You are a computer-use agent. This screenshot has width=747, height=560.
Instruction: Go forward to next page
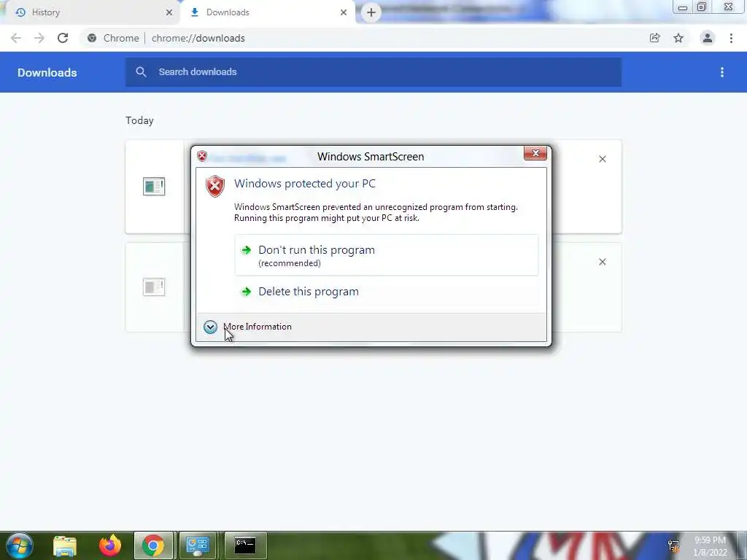point(39,38)
